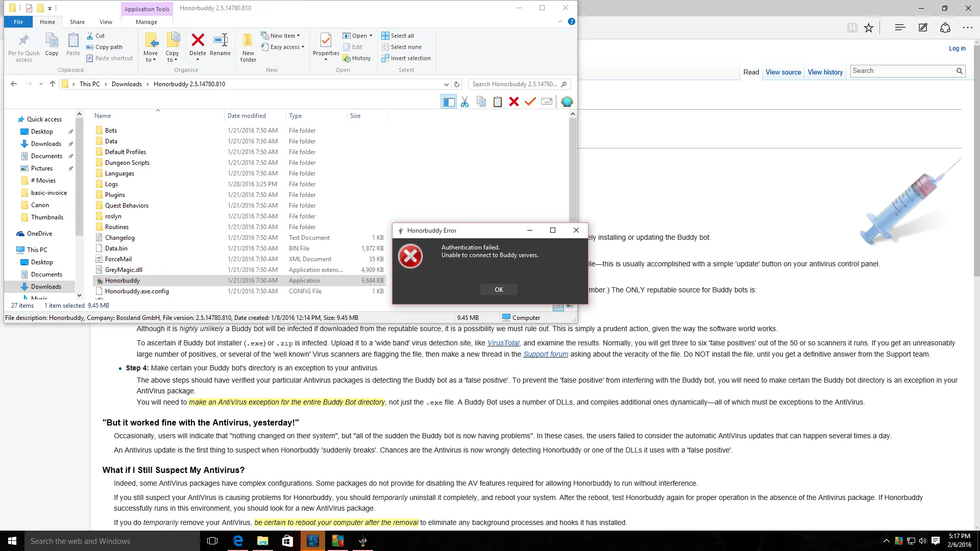Image resolution: width=980 pixels, height=551 pixels.
Task: Click the Favorites star icon in Edge
Action: point(868,28)
